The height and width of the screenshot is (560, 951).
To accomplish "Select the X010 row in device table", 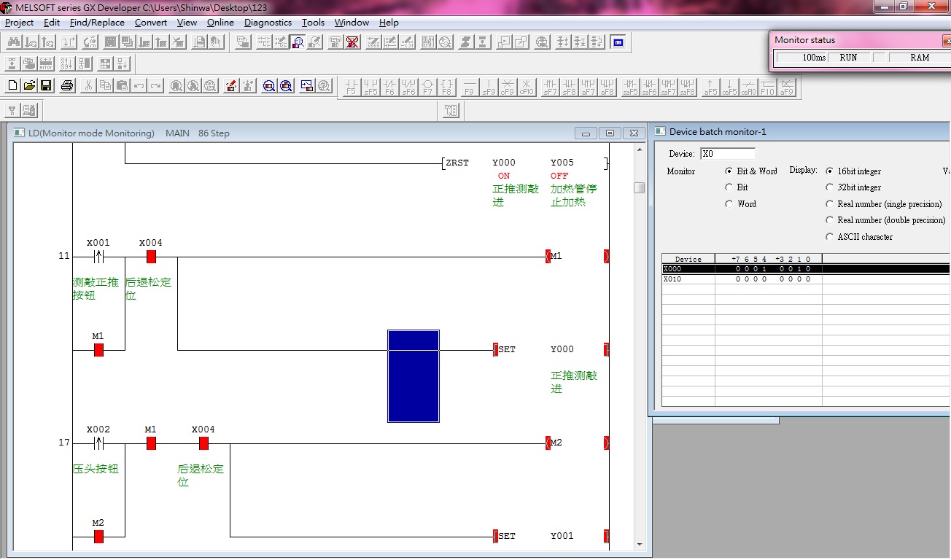I will [729, 279].
